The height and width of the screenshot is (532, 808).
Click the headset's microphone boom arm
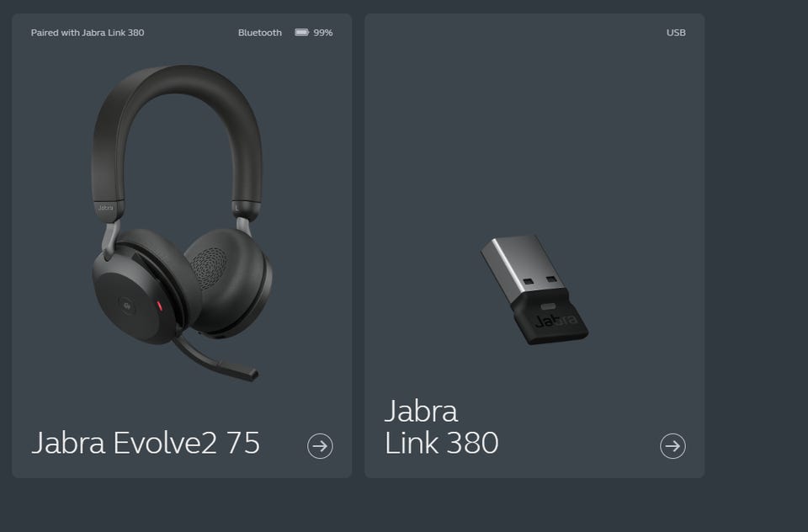pyautogui.click(x=214, y=359)
